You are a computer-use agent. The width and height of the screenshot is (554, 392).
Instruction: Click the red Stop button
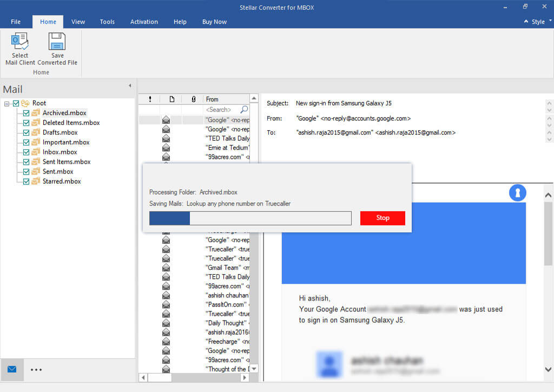click(382, 218)
